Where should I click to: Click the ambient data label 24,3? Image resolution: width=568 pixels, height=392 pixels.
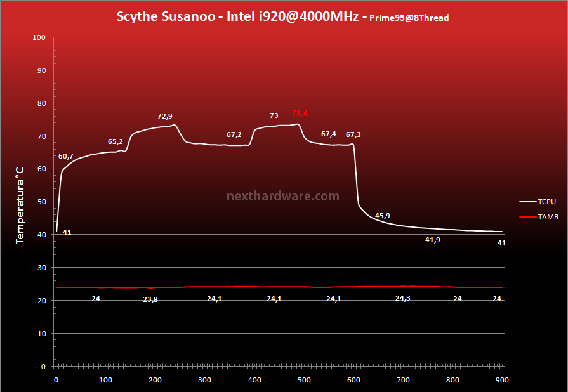[x=403, y=298]
